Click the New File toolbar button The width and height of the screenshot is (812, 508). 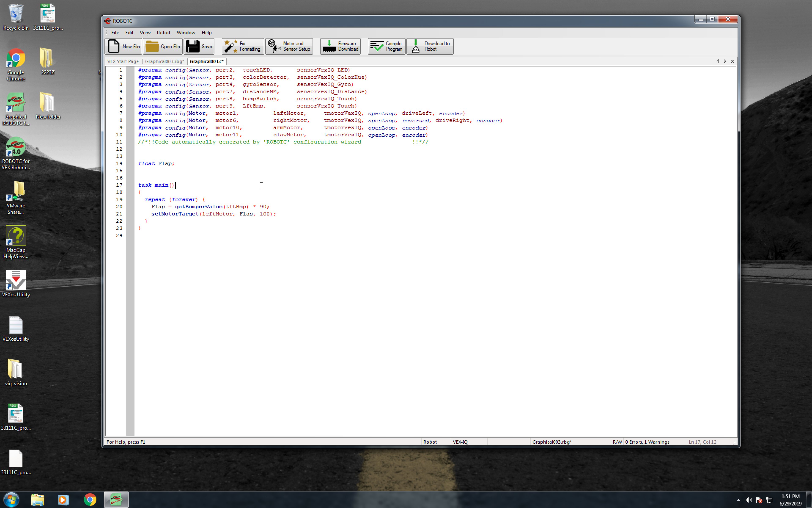[123, 46]
